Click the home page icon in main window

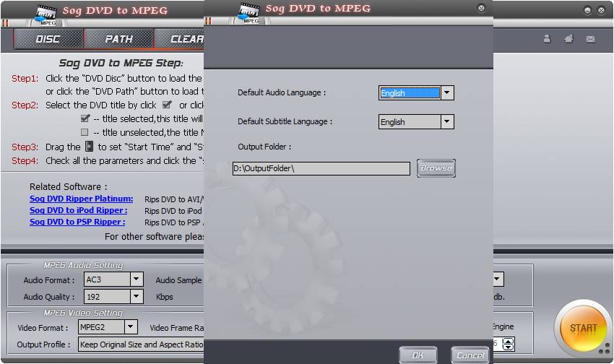coord(568,39)
